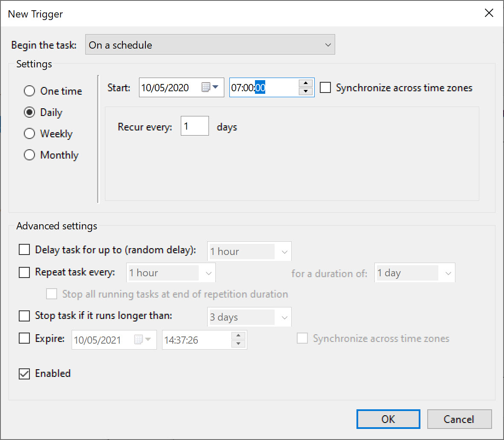
Task: Tick the Expire checkbox
Action: (24, 339)
